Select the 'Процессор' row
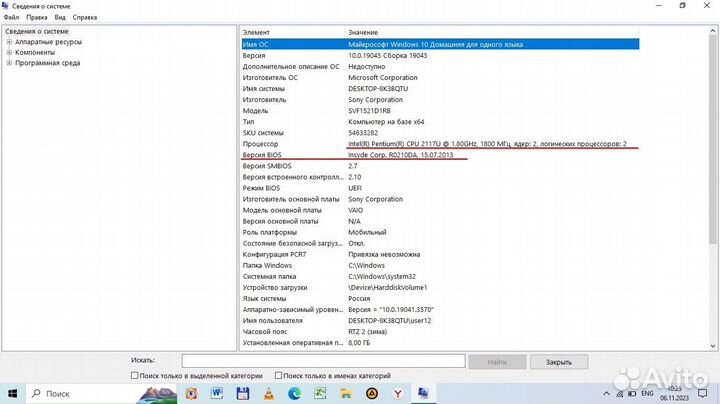 tap(440, 144)
